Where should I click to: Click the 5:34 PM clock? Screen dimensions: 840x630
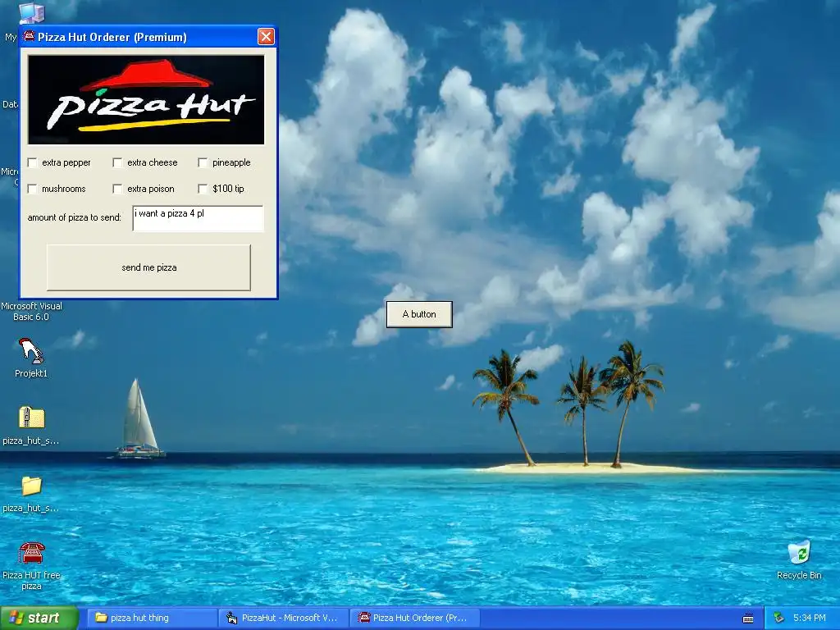point(810,618)
